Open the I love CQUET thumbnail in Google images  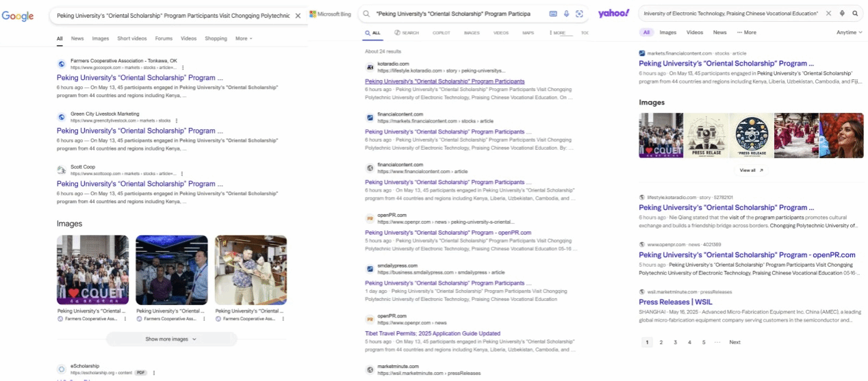[92, 270]
